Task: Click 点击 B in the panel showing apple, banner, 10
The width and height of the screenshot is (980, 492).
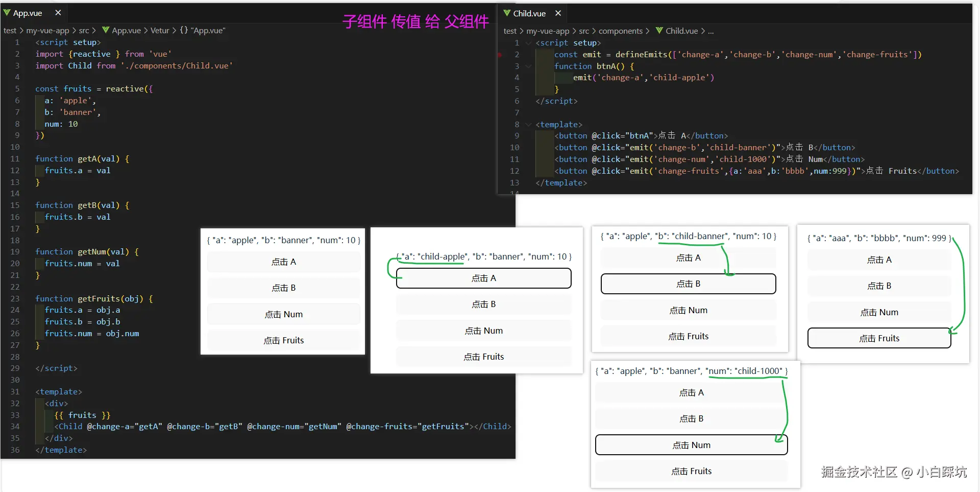Action: pos(284,288)
